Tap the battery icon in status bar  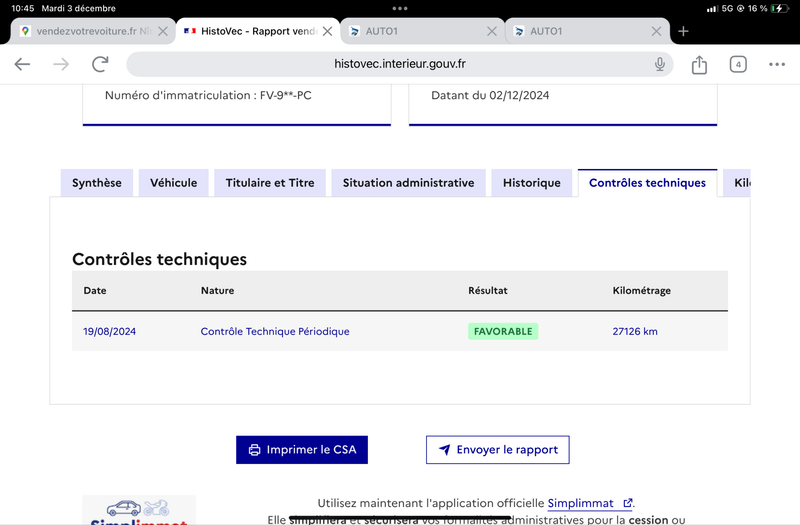click(x=780, y=8)
